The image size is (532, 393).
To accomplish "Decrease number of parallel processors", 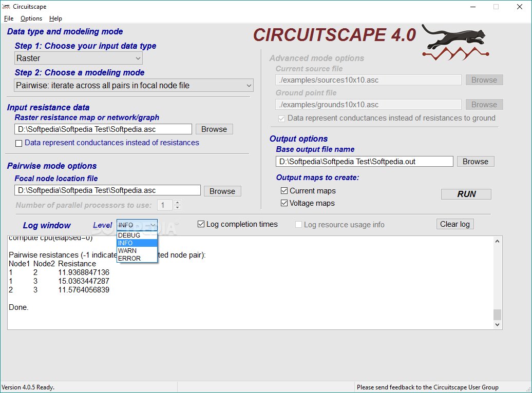I will coord(177,207).
